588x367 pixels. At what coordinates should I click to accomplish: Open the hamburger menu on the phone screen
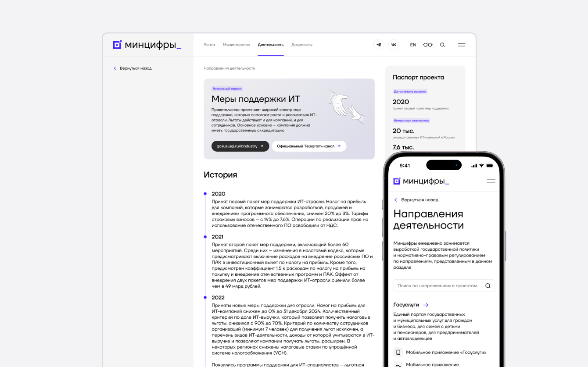click(x=491, y=181)
